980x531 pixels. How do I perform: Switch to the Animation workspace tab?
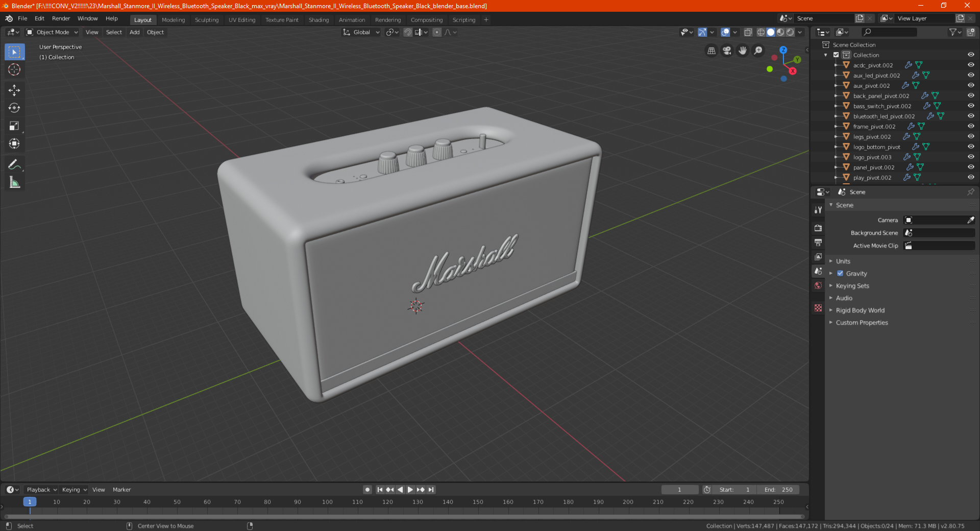click(x=352, y=20)
